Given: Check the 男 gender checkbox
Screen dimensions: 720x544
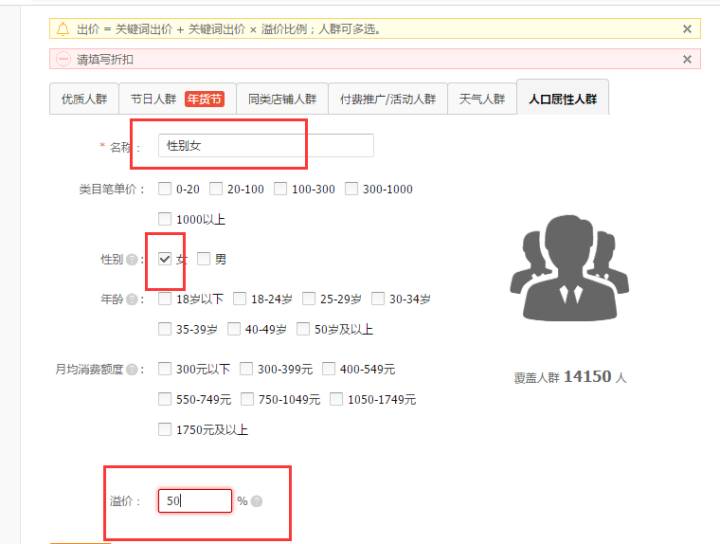Looking at the screenshot, I should 203,259.
